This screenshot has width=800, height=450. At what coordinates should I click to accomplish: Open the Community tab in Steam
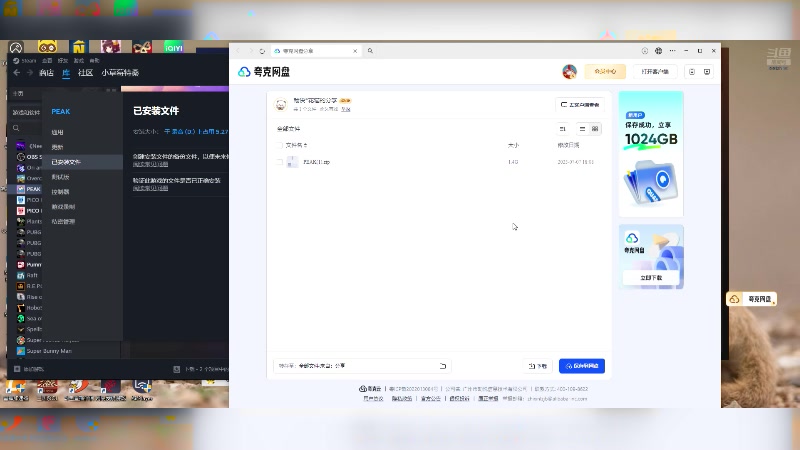click(85, 73)
